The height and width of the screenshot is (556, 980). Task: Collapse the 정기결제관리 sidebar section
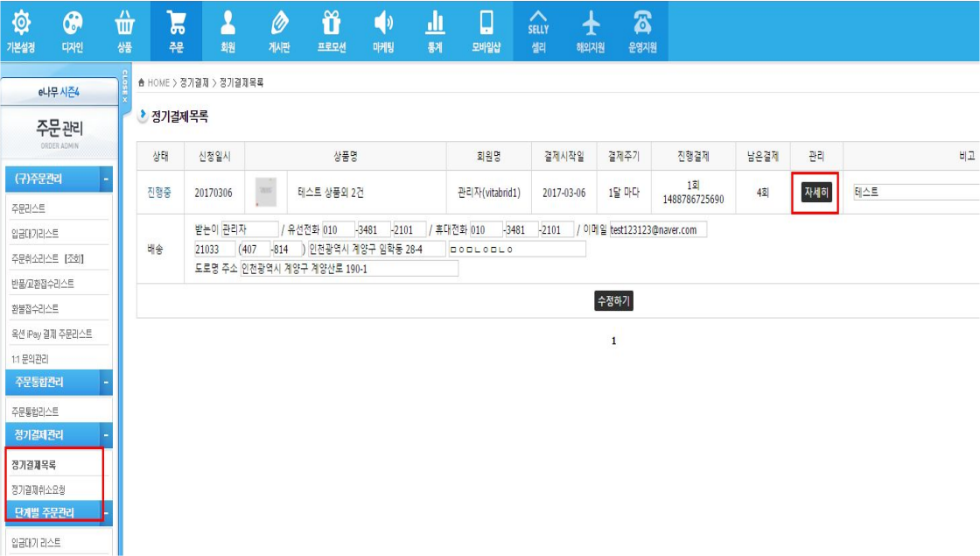click(x=106, y=435)
